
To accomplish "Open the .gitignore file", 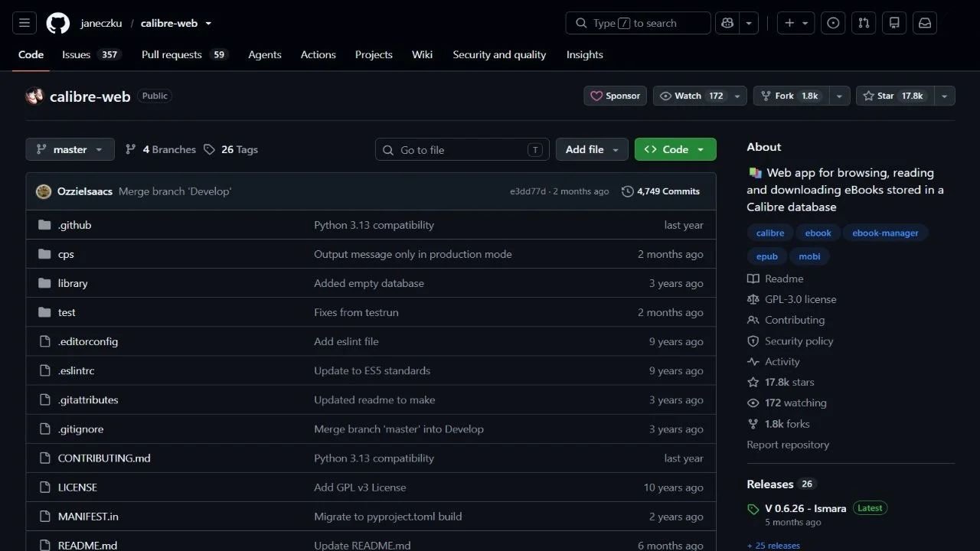I will 80,429.
